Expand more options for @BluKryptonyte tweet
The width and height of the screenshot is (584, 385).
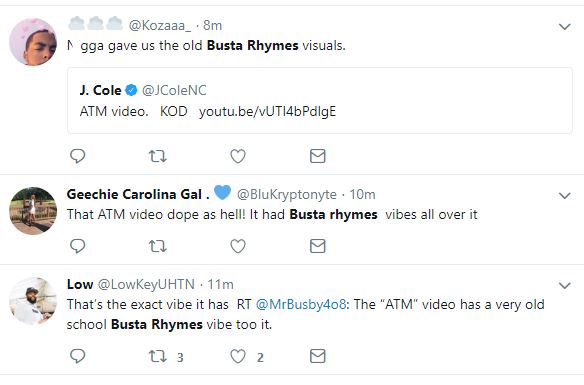pyautogui.click(x=565, y=195)
